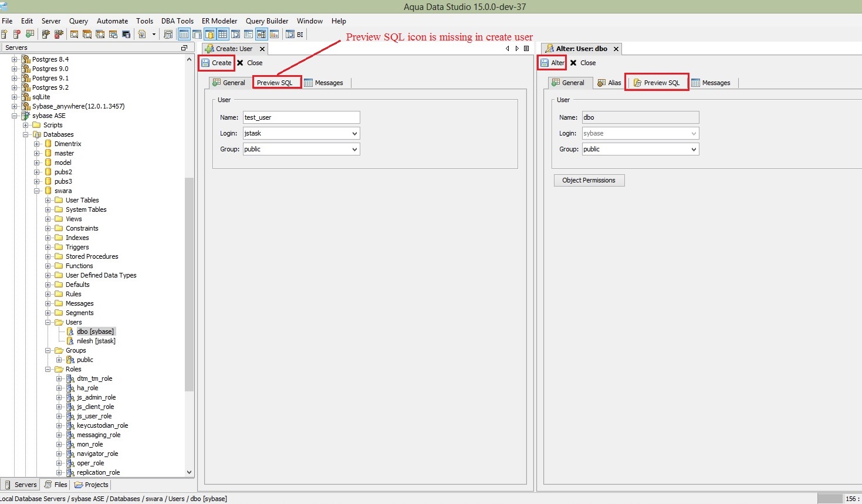
Task: Click the Object Permissions button
Action: pyautogui.click(x=589, y=180)
